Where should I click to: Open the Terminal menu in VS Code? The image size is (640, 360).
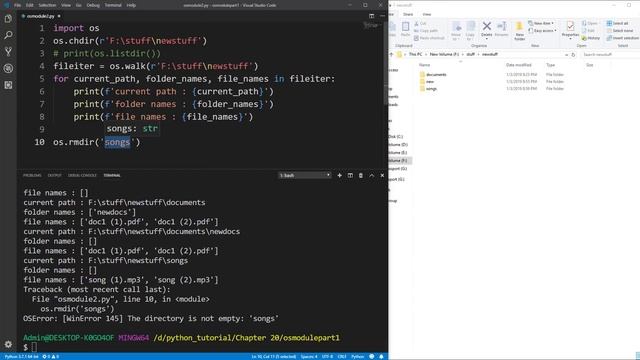(x=113, y=5)
